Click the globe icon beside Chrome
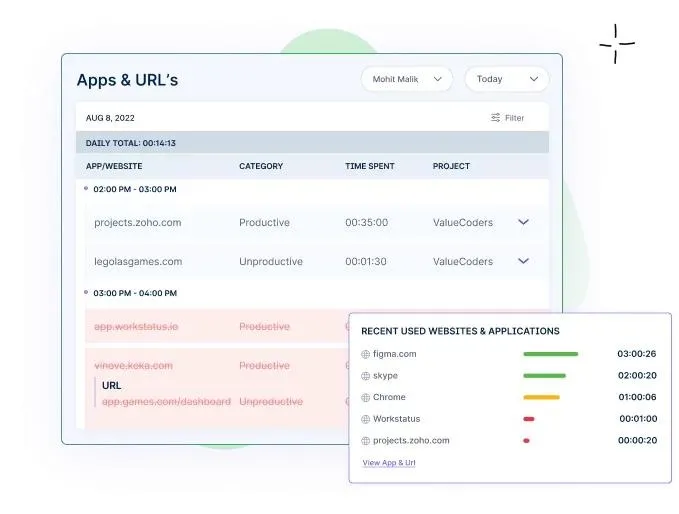 tap(365, 397)
